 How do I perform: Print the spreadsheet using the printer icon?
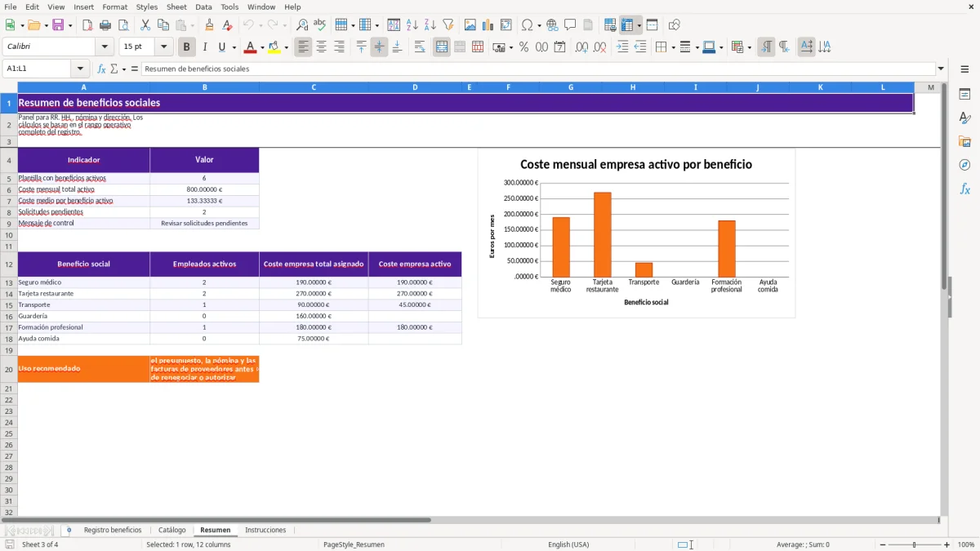[105, 25]
